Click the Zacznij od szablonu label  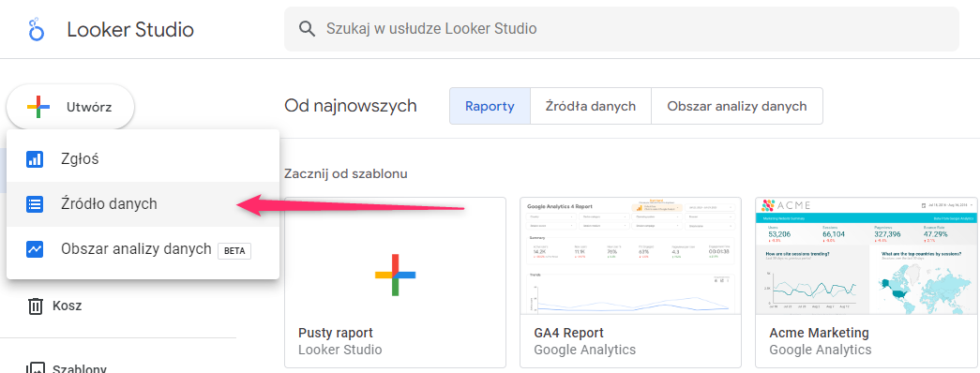point(346,173)
